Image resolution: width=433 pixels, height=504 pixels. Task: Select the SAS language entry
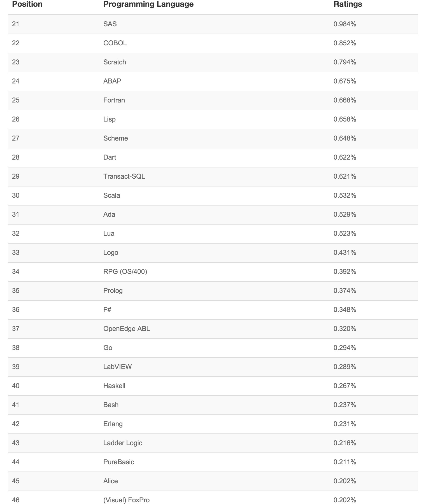(110, 24)
